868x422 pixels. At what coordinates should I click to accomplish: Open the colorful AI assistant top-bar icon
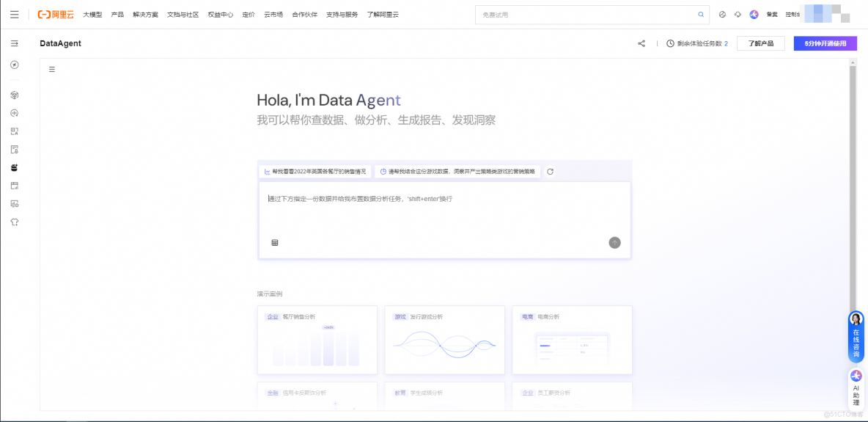[x=754, y=15]
